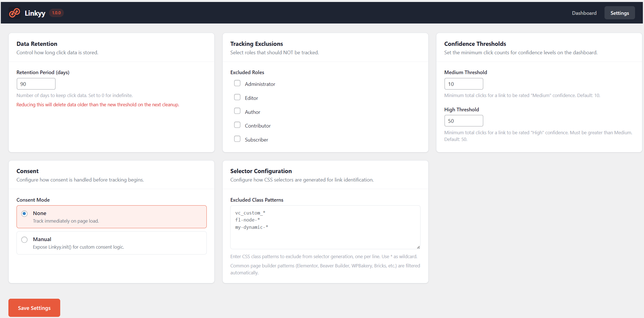Click the High Threshold input
This screenshot has width=644, height=318.
(x=464, y=121)
